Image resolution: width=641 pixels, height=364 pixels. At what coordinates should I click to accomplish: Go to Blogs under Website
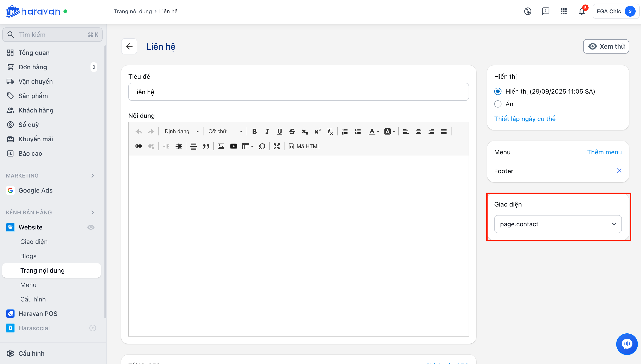[x=28, y=256]
